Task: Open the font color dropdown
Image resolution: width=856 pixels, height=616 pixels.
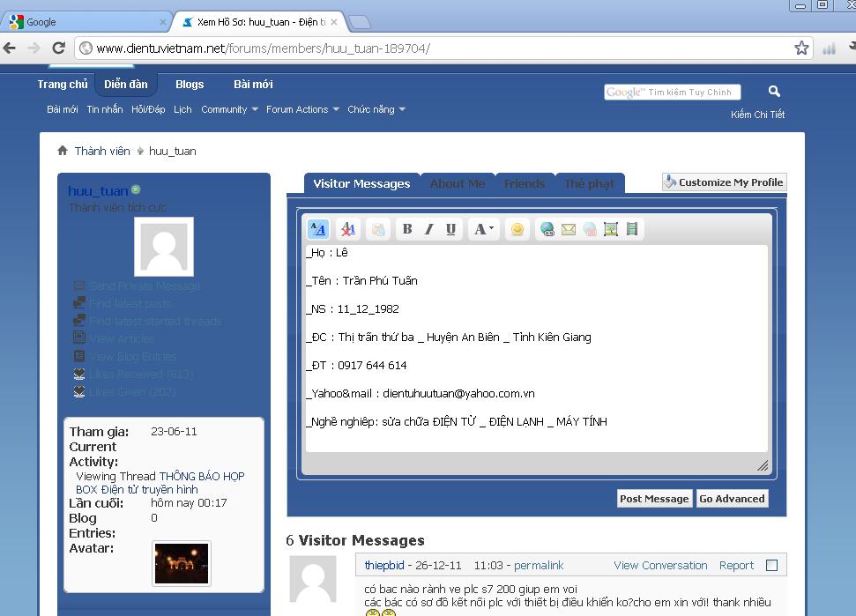Action: pyautogui.click(x=484, y=229)
